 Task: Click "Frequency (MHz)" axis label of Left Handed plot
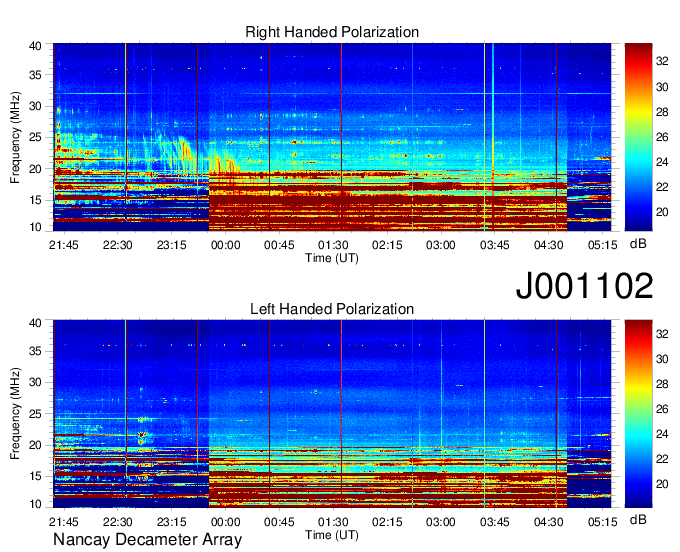(x=15, y=414)
